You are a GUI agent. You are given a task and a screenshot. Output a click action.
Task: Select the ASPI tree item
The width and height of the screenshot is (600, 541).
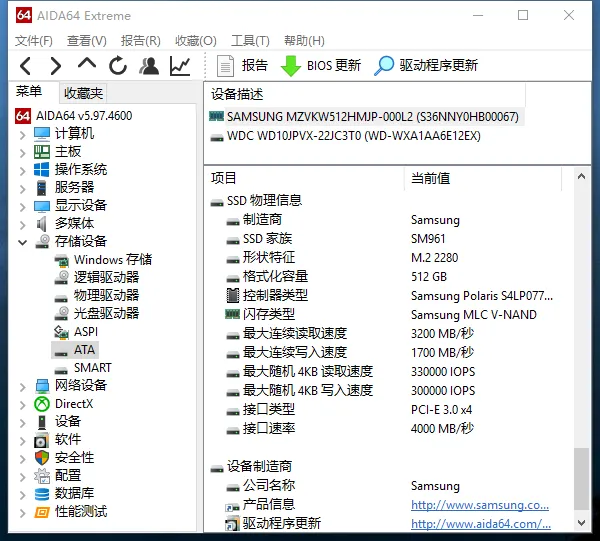[x=76, y=332]
